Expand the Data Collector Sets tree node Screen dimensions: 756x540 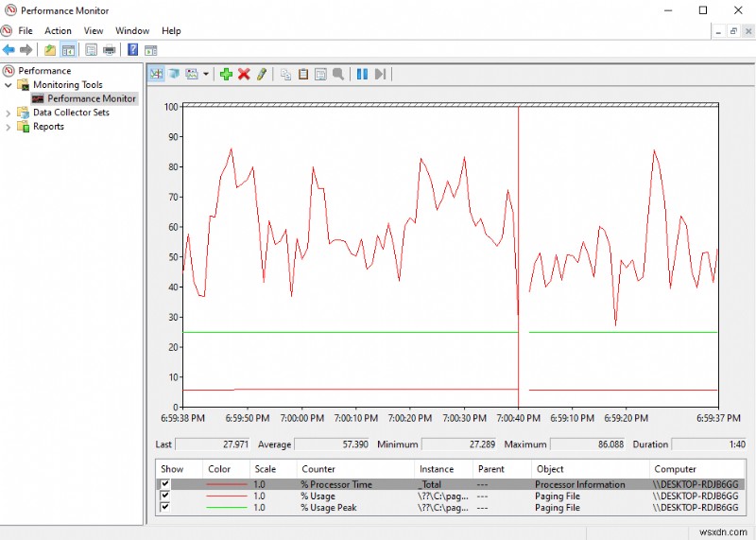9,113
